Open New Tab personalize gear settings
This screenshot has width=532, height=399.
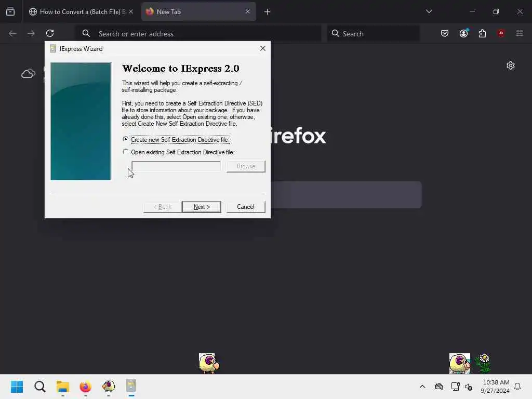(511, 65)
